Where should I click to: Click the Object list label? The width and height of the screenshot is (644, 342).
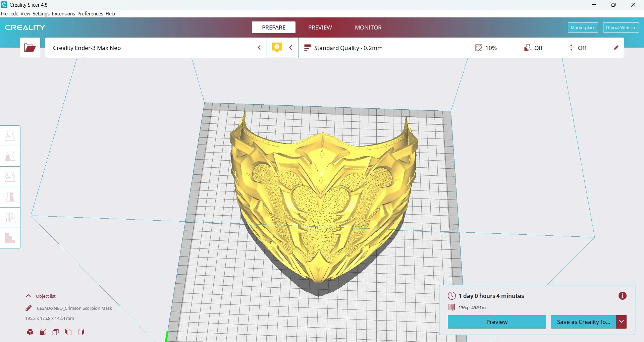[x=46, y=296]
